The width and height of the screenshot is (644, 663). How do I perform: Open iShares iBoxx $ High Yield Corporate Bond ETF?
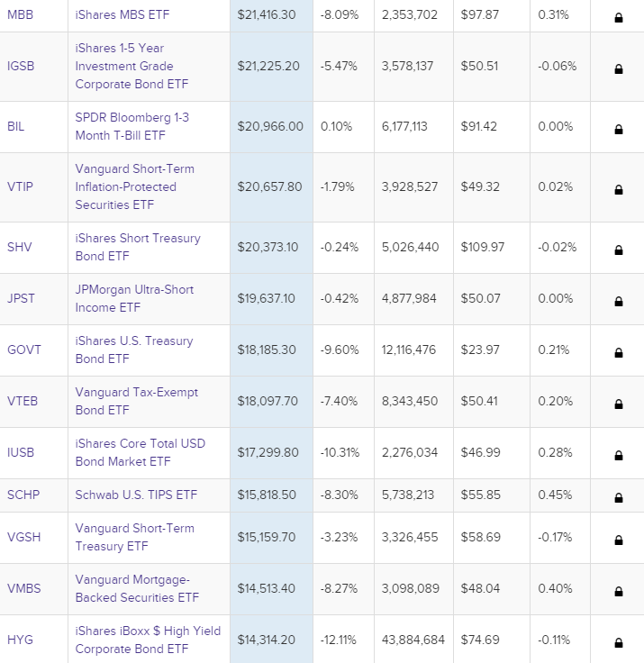(148, 640)
